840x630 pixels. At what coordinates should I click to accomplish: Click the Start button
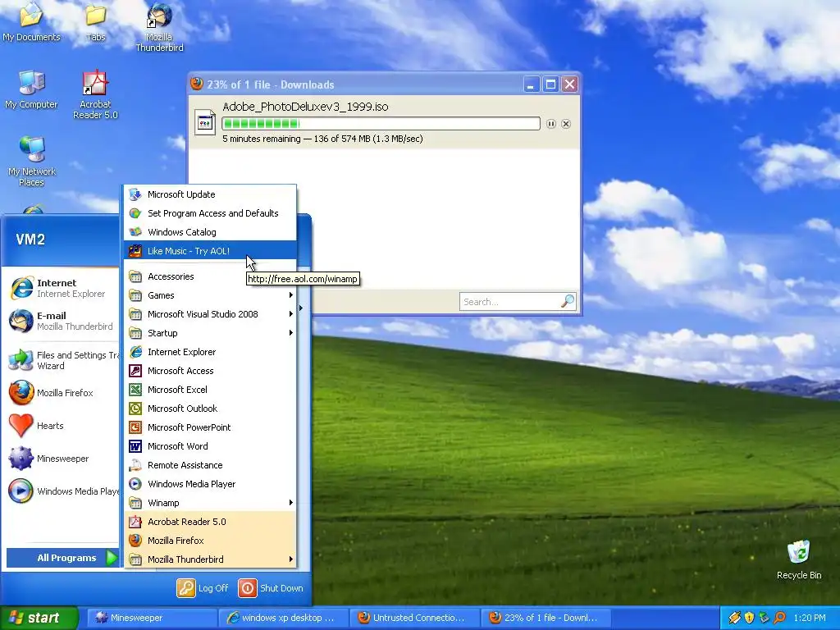pos(39,619)
